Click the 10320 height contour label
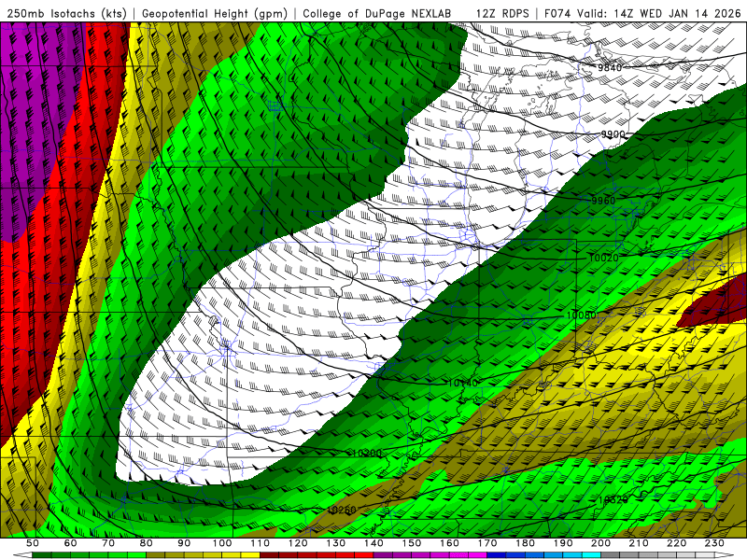747x560 pixels. (613, 500)
